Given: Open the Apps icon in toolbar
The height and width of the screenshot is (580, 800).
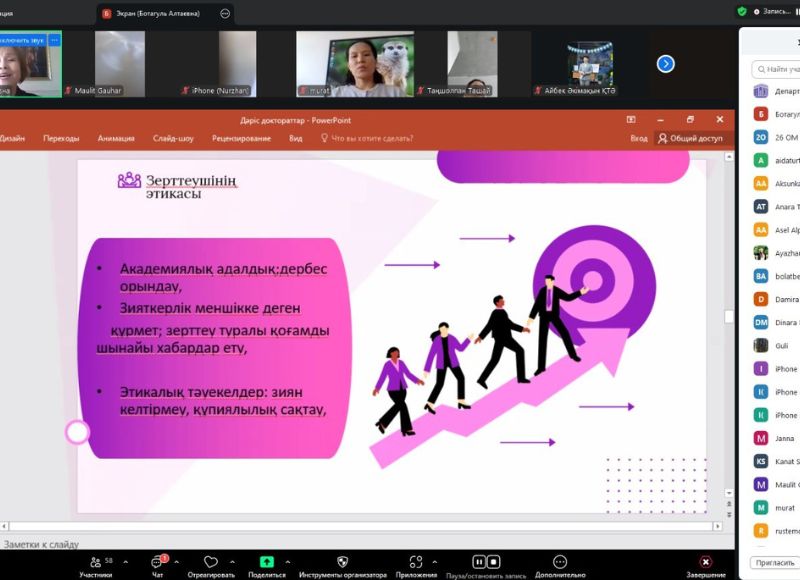Looking at the screenshot, I should [415, 561].
